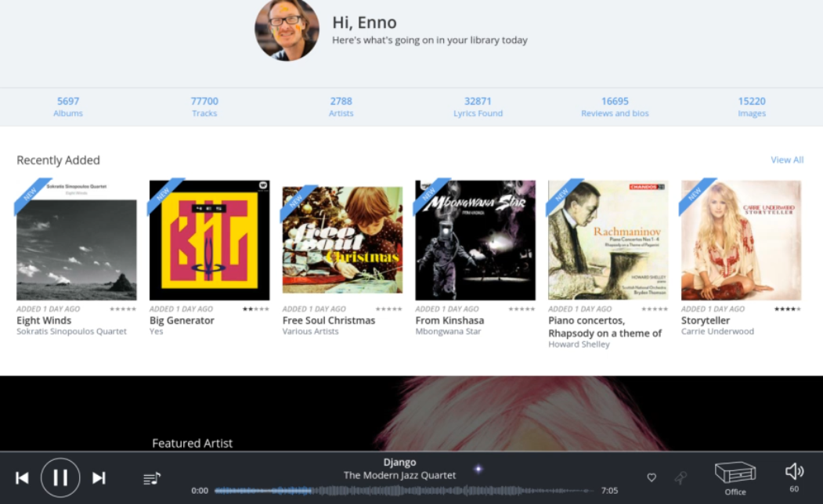The width and height of the screenshot is (823, 504).
Task: Open the 16695 Reviews and bios count
Action: 615,106
